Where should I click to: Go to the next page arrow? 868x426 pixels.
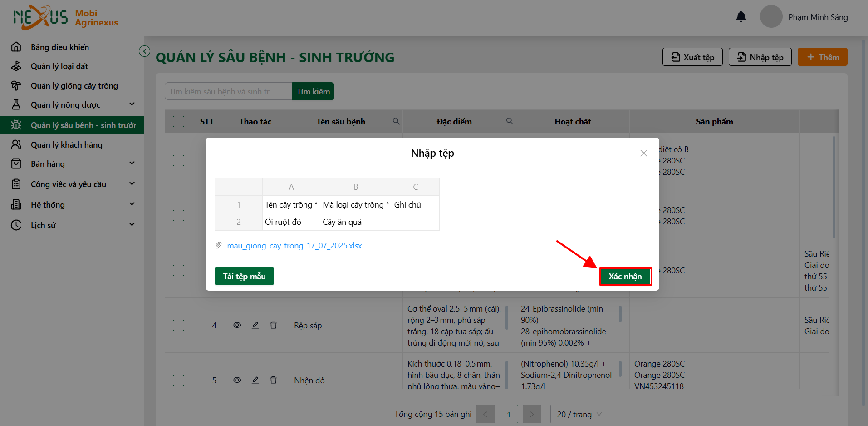tap(532, 414)
